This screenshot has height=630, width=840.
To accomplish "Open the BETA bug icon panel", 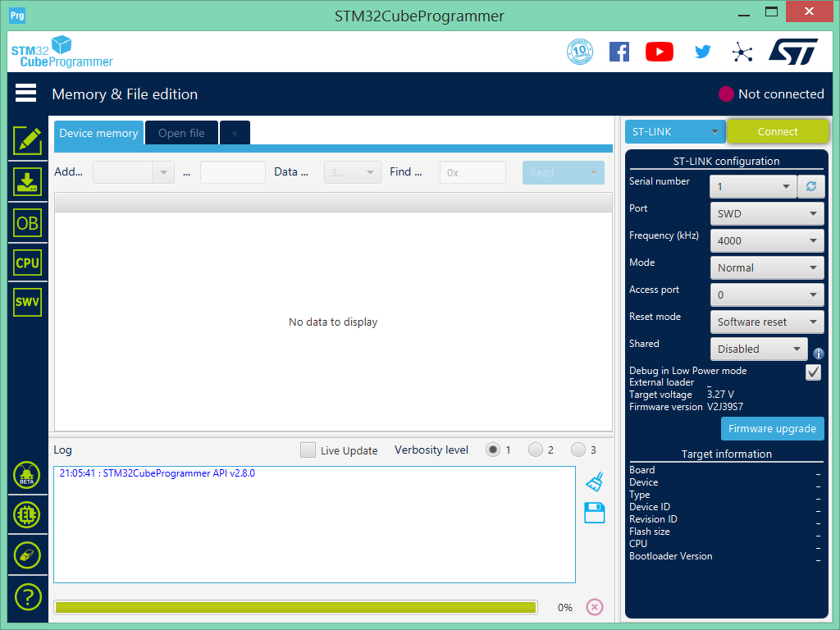I will tap(27, 475).
